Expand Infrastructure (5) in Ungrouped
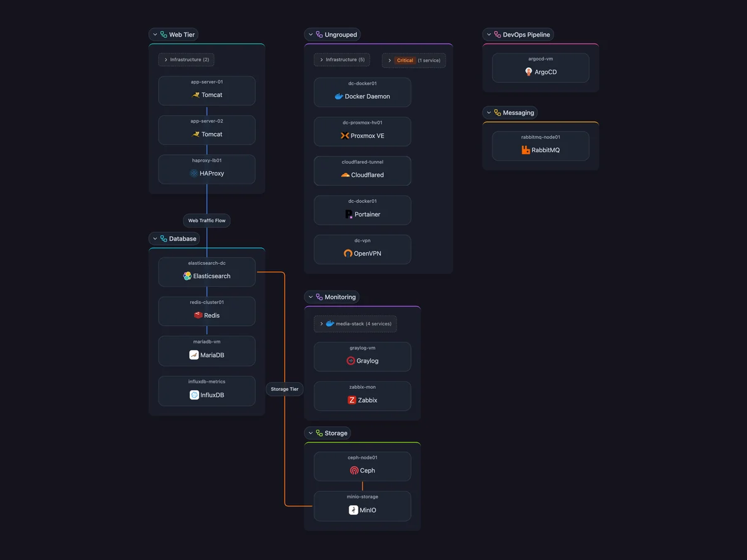 click(342, 60)
